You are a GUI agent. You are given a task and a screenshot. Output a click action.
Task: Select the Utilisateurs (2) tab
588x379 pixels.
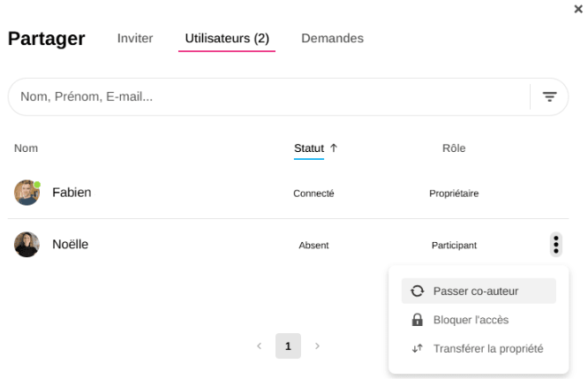tap(227, 38)
